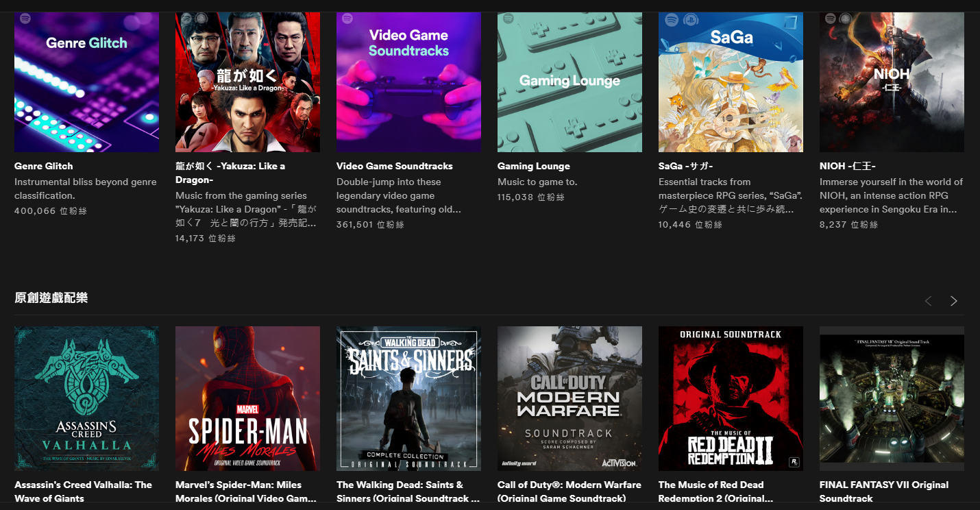This screenshot has width=980, height=510.
Task: Open The Music of Red Dead Redemption 2 link
Action: (x=711, y=491)
